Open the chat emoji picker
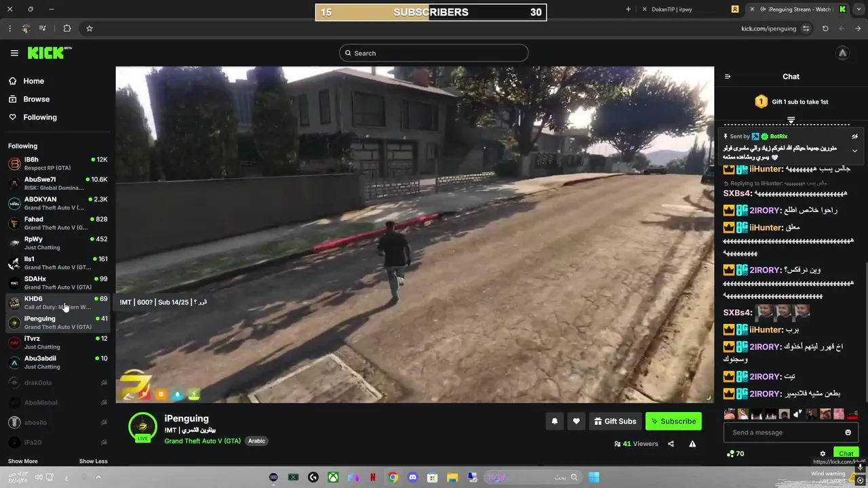868x488 pixels. 848,432
